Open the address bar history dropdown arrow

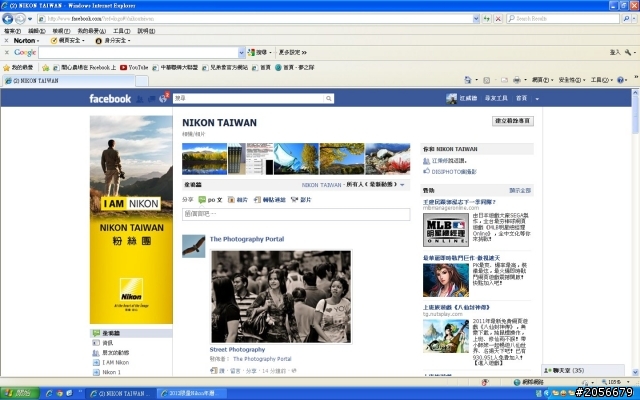pyautogui.click(x=476, y=18)
